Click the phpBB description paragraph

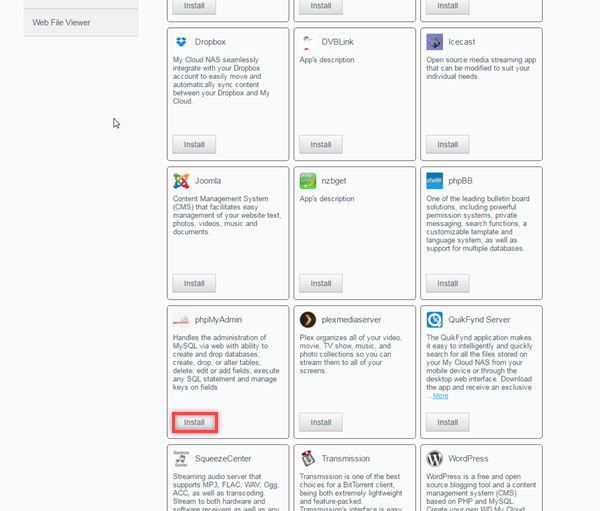coord(478,224)
